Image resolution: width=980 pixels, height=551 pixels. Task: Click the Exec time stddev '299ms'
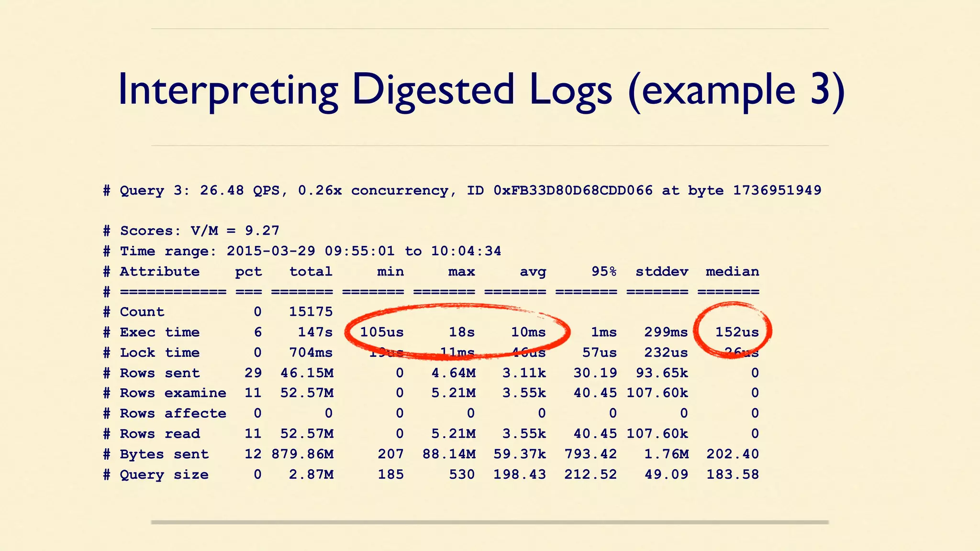coord(666,332)
